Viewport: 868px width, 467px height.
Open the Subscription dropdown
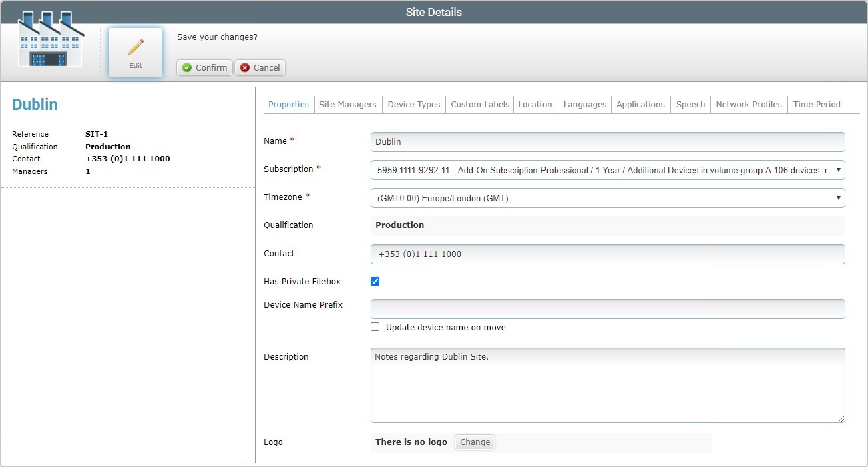pos(607,170)
